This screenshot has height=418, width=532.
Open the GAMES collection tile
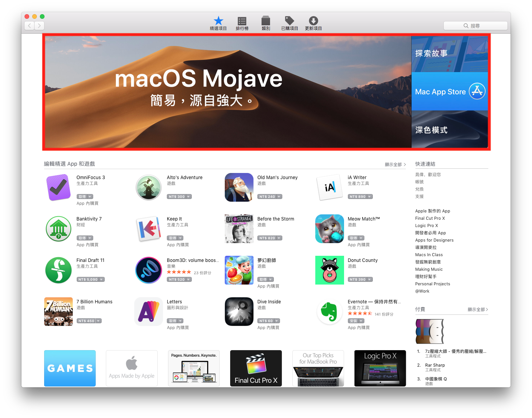[x=70, y=368]
